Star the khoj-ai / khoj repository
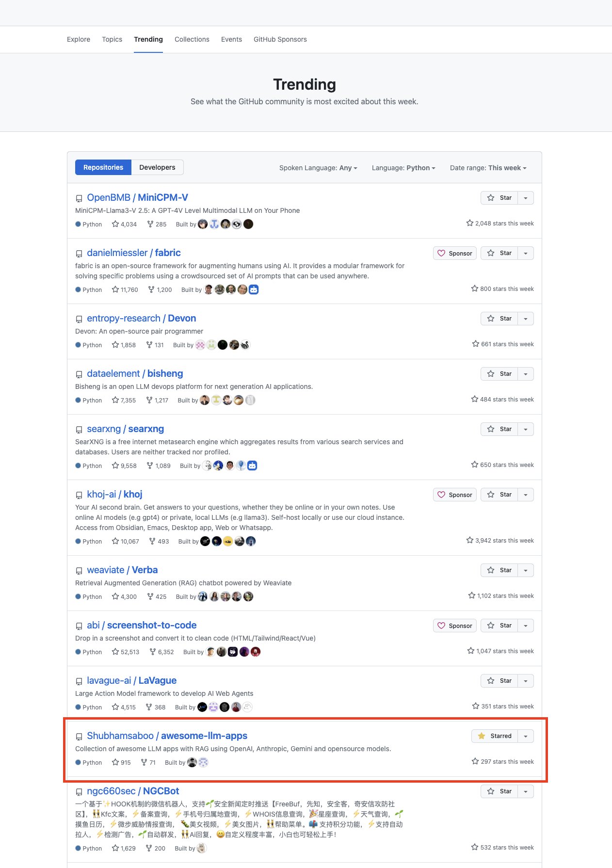 (499, 495)
